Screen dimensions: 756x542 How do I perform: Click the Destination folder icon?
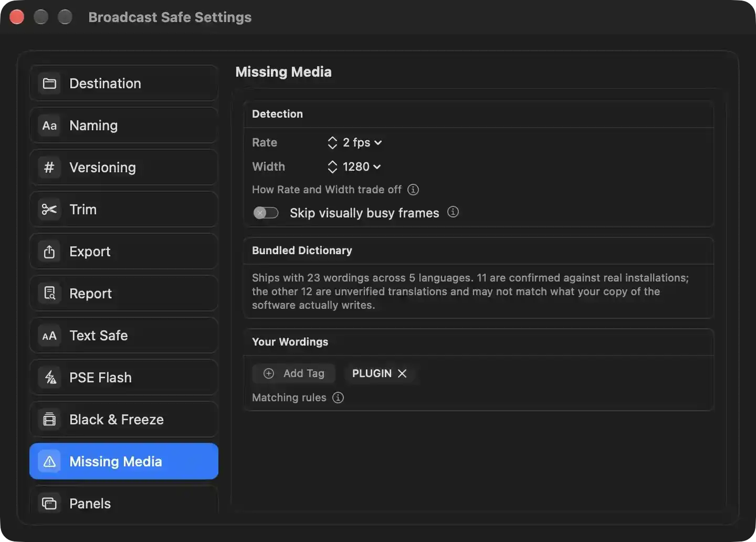coord(49,84)
